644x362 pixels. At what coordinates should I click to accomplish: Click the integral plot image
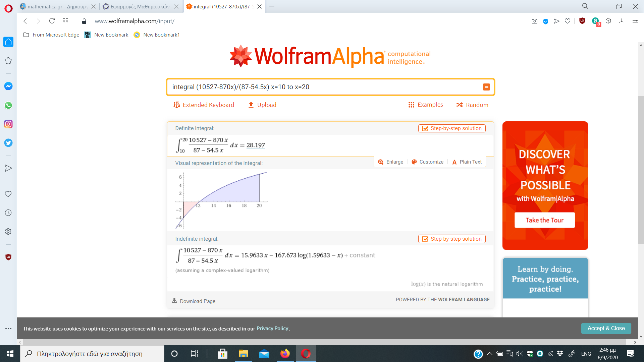(x=221, y=200)
